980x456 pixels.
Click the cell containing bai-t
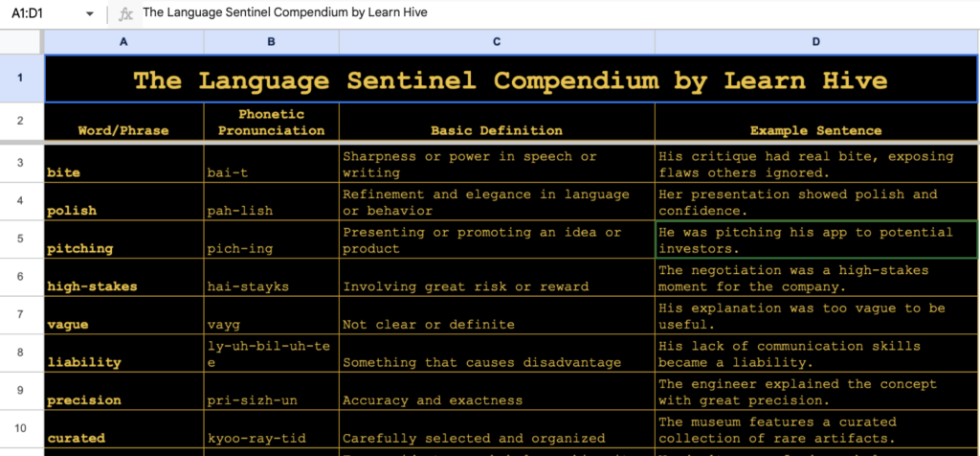pos(271,164)
